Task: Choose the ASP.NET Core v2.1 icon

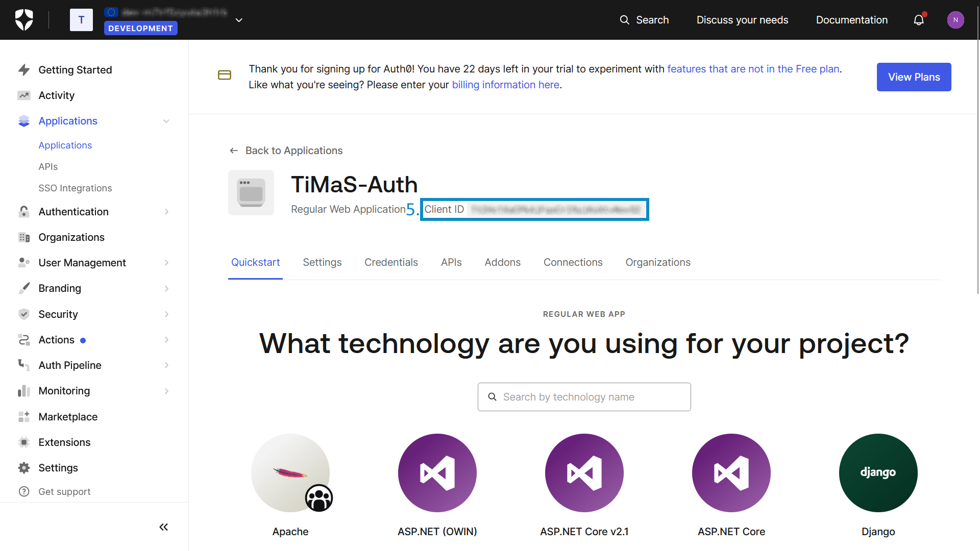Action: (584, 473)
